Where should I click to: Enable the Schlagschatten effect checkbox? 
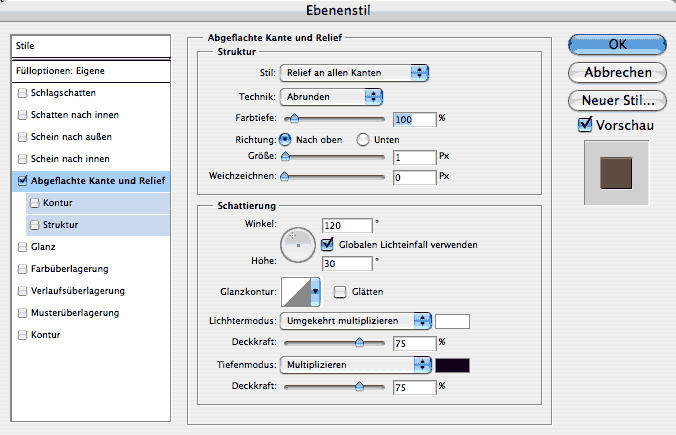click(22, 93)
